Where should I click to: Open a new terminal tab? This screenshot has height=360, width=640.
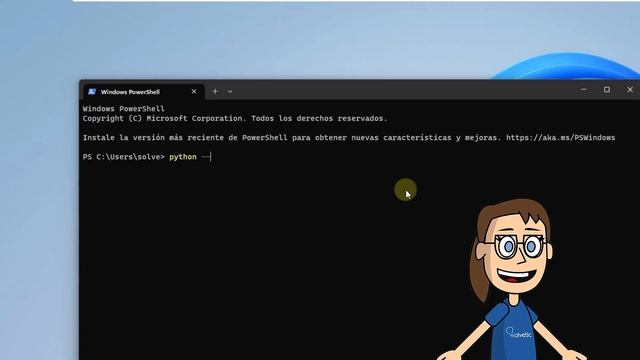(x=215, y=91)
